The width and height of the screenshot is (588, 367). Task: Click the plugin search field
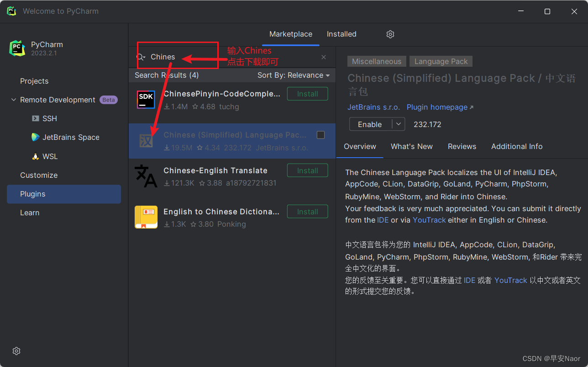233,57
